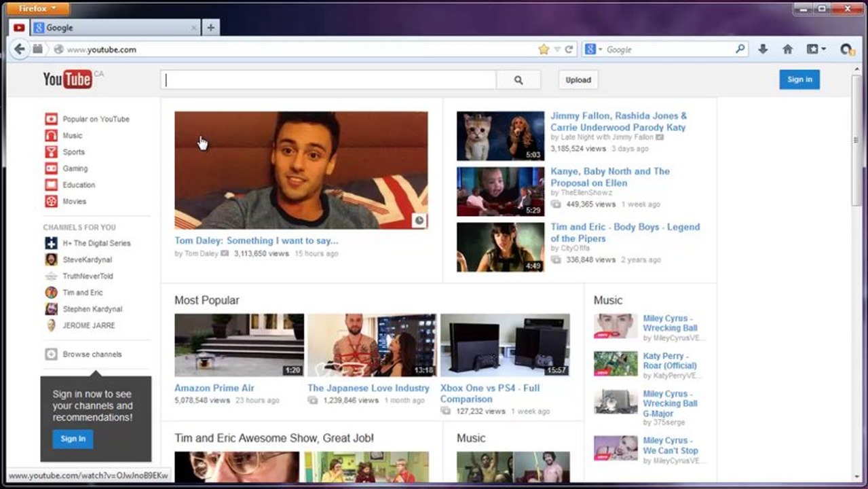Open JEROME JARRE channel avatar
This screenshot has width=868, height=489.
[x=51, y=325]
